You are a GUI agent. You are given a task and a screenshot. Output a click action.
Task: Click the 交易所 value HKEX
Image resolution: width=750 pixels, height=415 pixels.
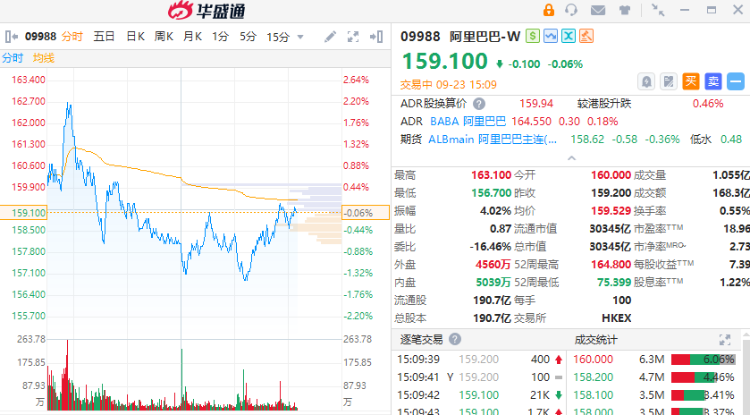point(616,318)
